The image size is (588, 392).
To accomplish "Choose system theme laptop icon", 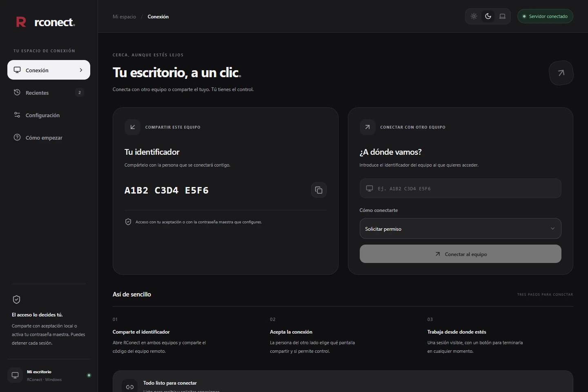I will tap(502, 16).
